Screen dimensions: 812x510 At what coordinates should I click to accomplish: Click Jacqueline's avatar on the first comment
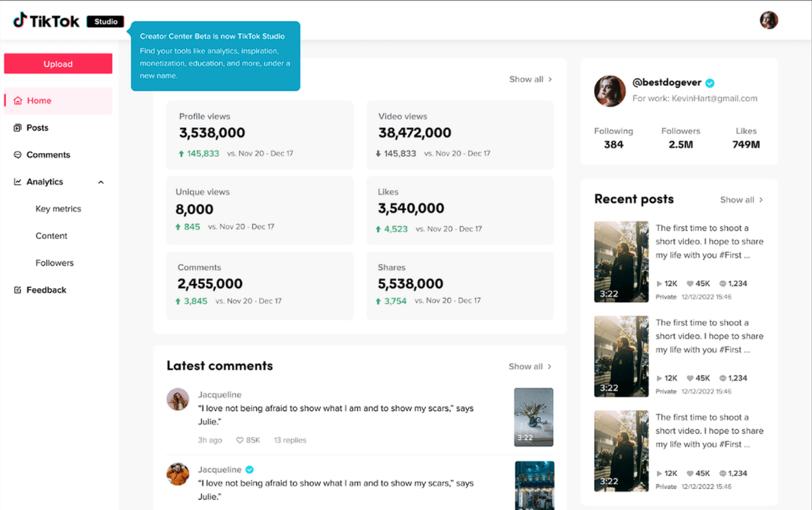(x=178, y=400)
